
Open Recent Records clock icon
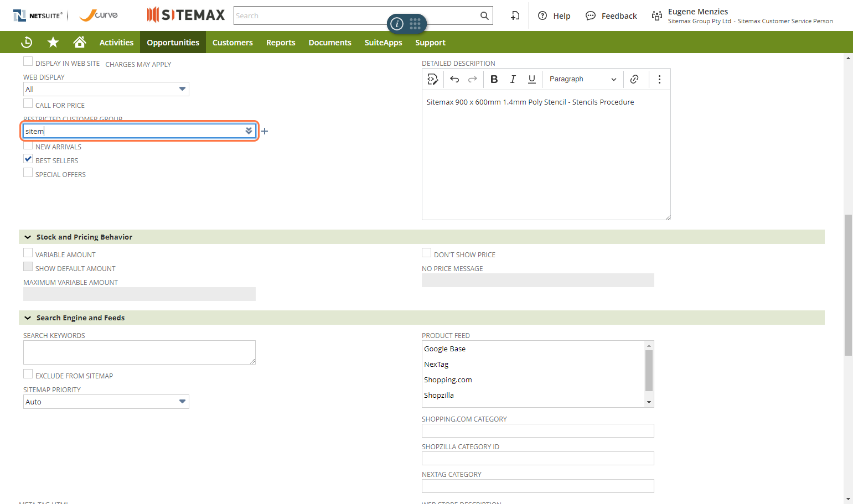[x=27, y=42]
